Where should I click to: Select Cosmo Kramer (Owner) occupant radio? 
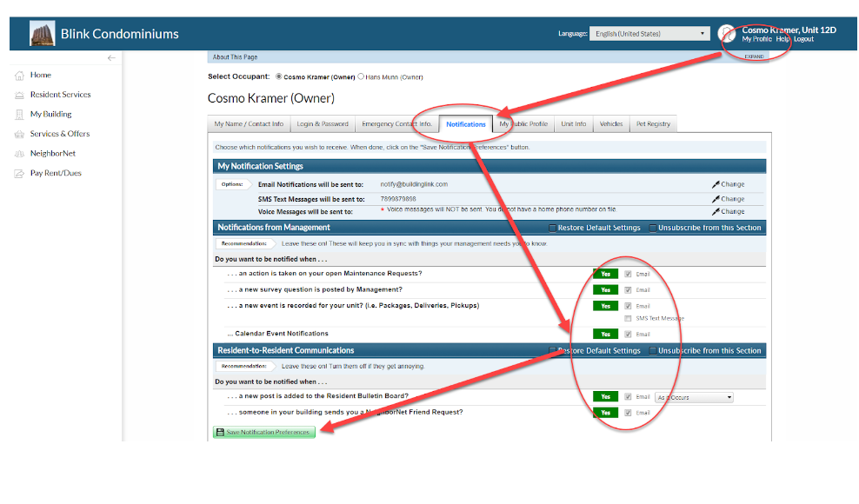point(279,76)
